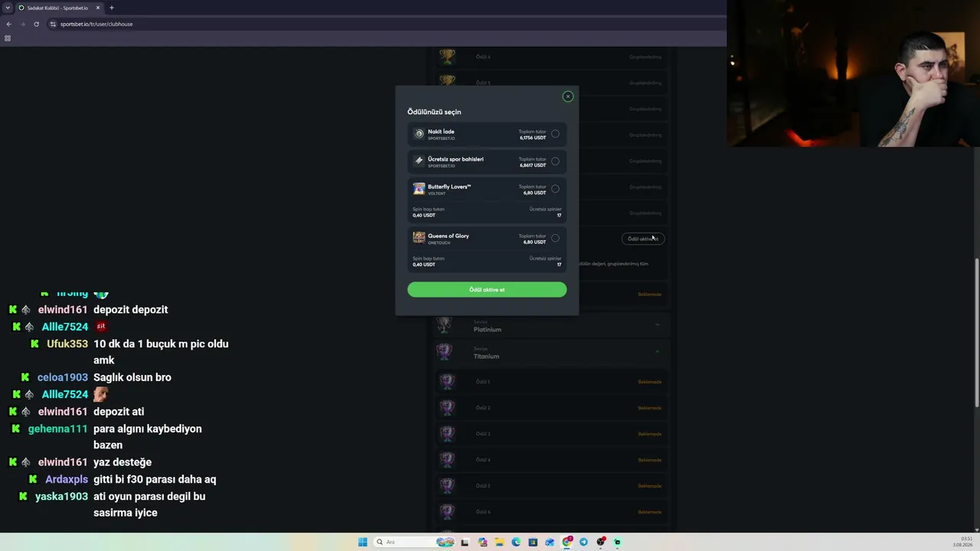Click the browser forward arrow
The width and height of the screenshot is (980, 551).
click(x=22, y=24)
